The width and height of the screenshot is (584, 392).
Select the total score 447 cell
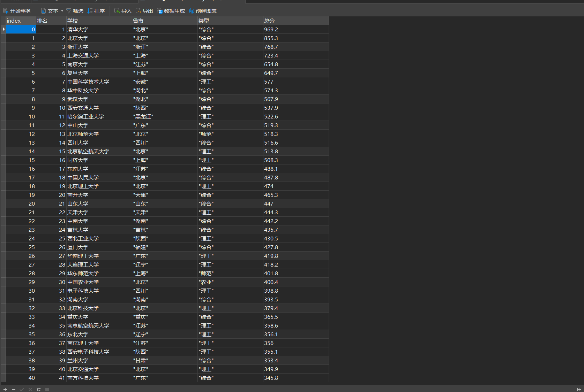296,203
